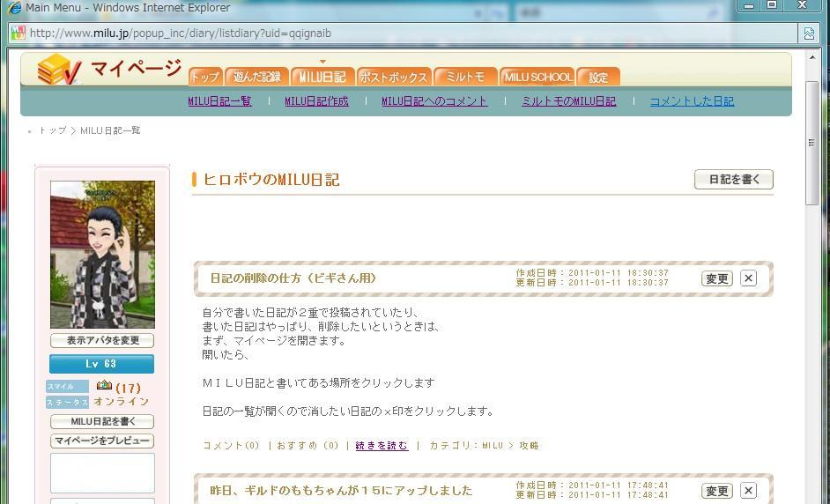The image size is (830, 504).
Task: Click X on the ギルドのももちゃん diary entry
Action: [748, 491]
